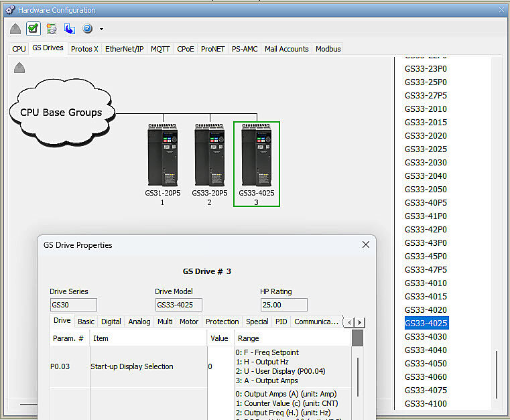Select the Multi parameter tab
Image resolution: width=510 pixels, height=420 pixels.
(x=165, y=322)
